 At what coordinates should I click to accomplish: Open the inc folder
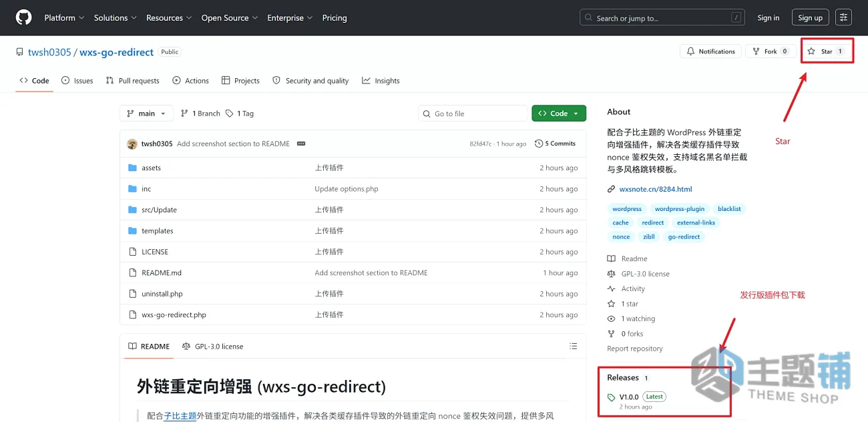point(146,189)
